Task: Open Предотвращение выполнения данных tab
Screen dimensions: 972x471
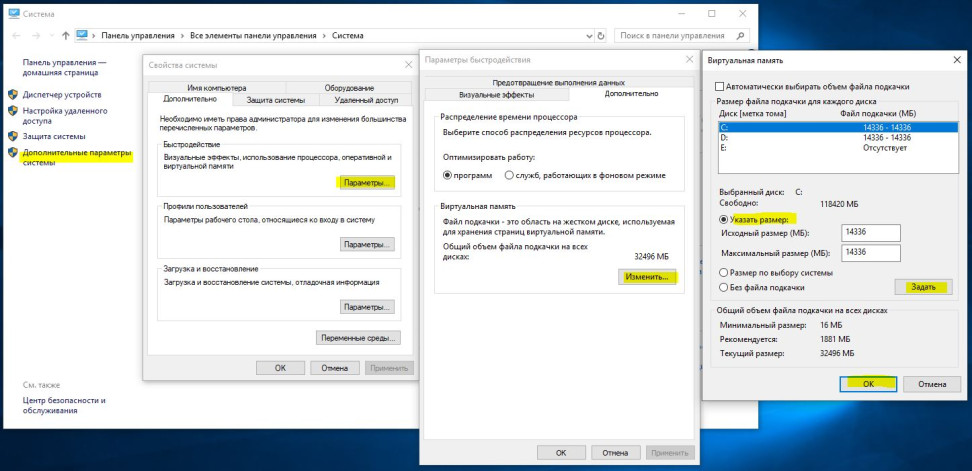Action: point(559,82)
